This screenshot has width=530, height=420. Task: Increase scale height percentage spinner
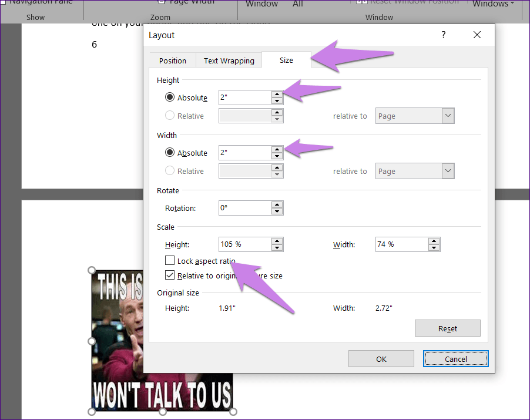click(x=277, y=241)
